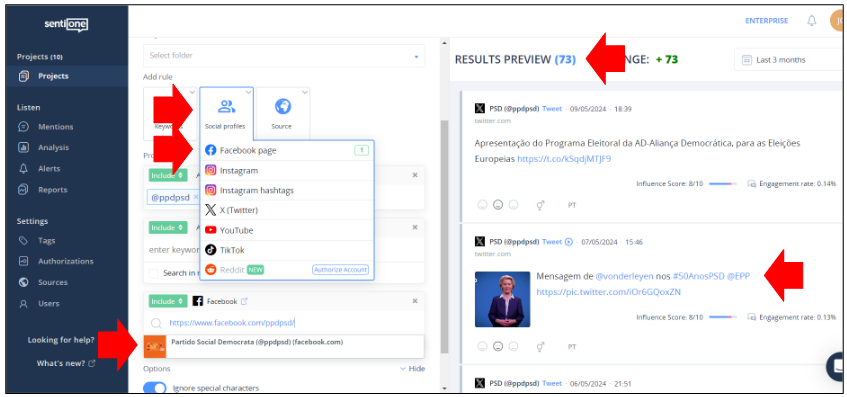Viewport: 847px width, 397px height.
Task: Open the Include dropdown on Facebook rule
Action: (x=167, y=301)
